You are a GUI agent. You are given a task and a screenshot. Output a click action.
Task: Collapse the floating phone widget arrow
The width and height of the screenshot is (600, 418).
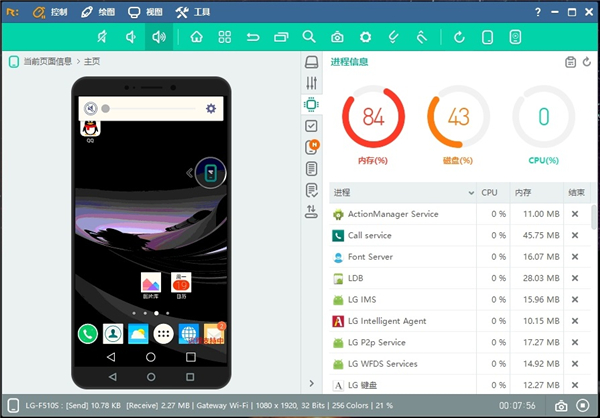point(189,173)
